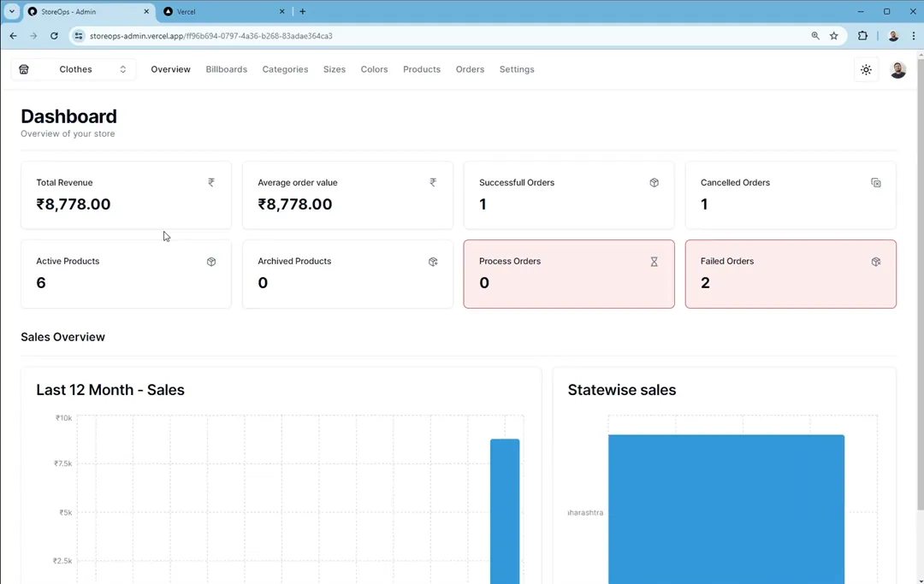Click the Process Orders label
924x584 pixels.
point(510,261)
